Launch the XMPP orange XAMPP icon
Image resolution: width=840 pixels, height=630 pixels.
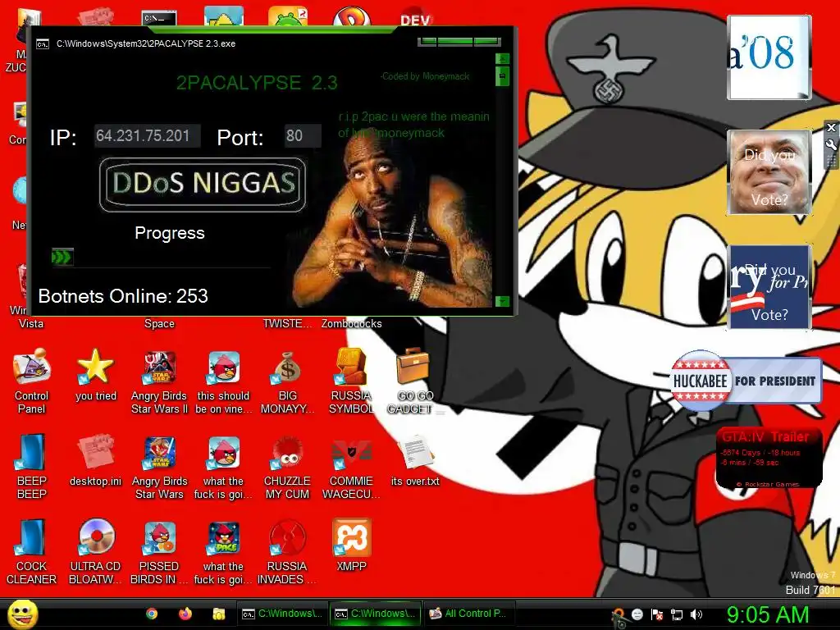(x=351, y=546)
